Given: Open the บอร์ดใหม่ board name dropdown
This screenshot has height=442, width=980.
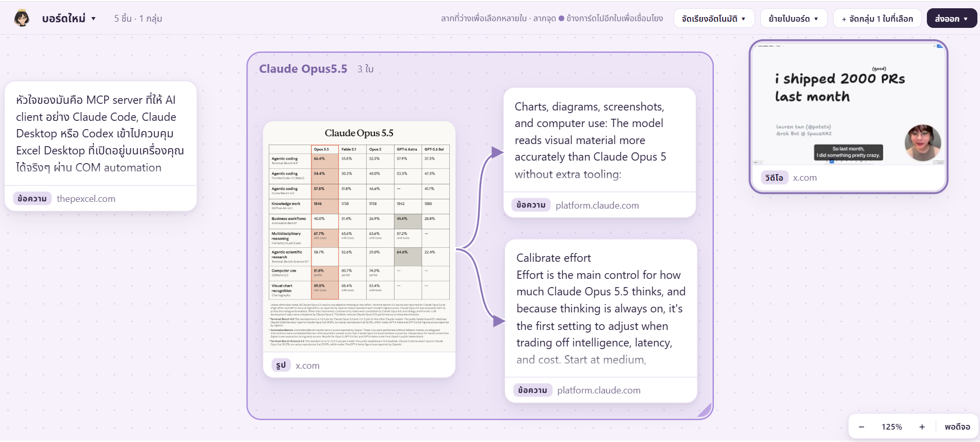Looking at the screenshot, I should click(x=69, y=19).
